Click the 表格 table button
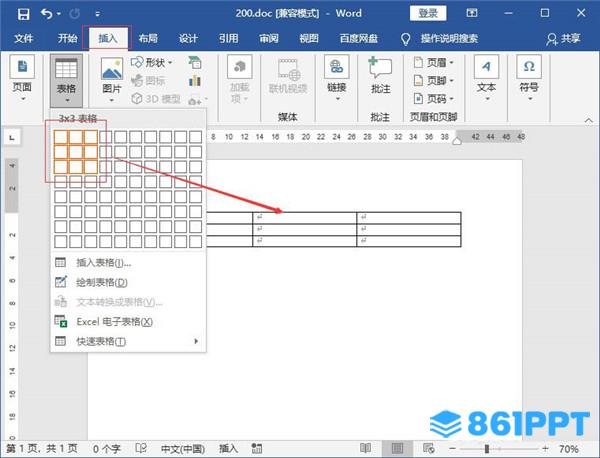 (66, 81)
